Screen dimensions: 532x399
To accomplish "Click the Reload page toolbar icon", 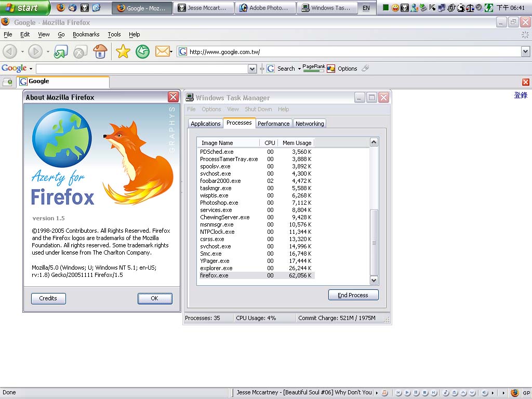I will (61, 51).
